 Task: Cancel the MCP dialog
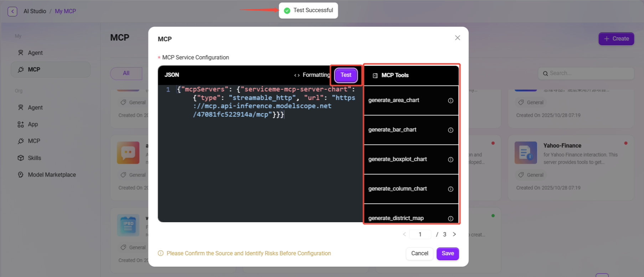pos(419,254)
